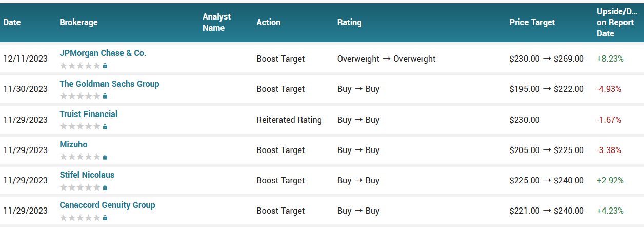Click star rating under Canaccord Genuity Group

(x=80, y=217)
